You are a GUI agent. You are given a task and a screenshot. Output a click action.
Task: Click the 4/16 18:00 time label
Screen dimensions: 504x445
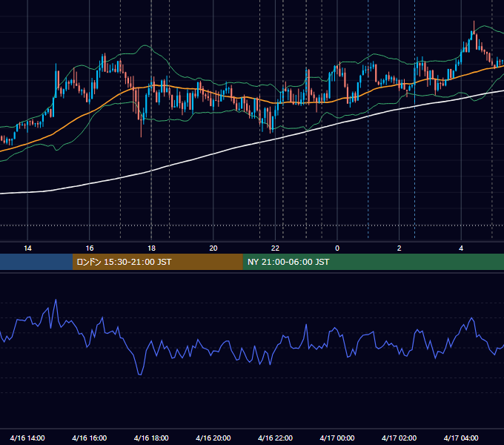click(151, 438)
